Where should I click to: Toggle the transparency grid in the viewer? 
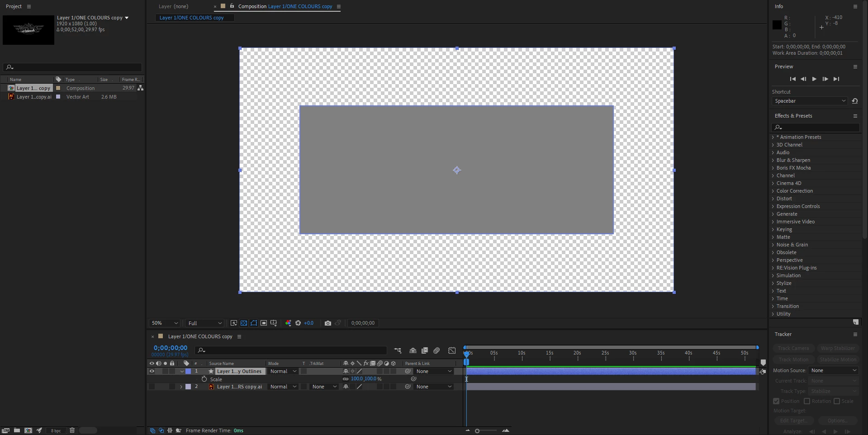click(x=244, y=323)
